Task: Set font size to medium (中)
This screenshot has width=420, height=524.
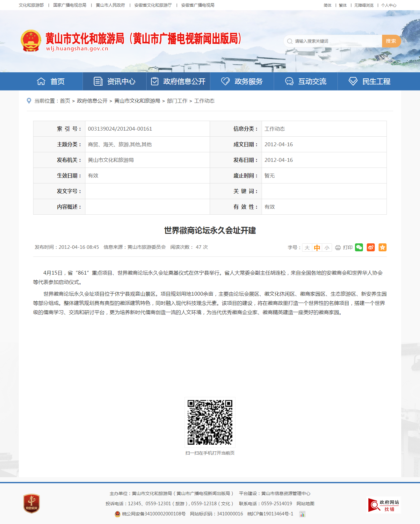Action: click(x=317, y=248)
